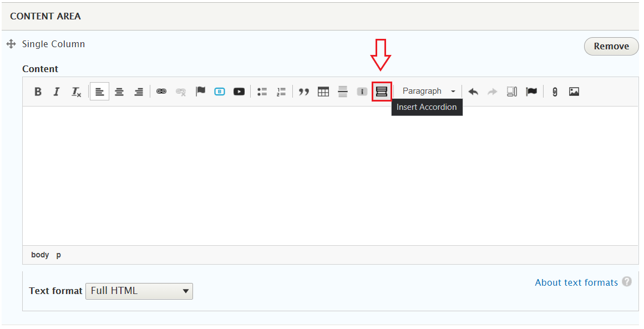Insert a horizontal line

coord(342,91)
